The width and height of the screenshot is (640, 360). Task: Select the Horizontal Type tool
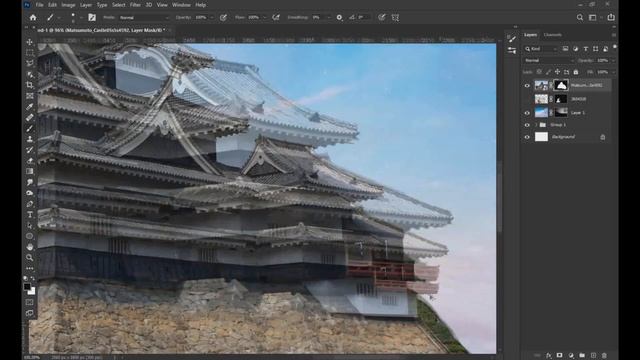pos(30,214)
